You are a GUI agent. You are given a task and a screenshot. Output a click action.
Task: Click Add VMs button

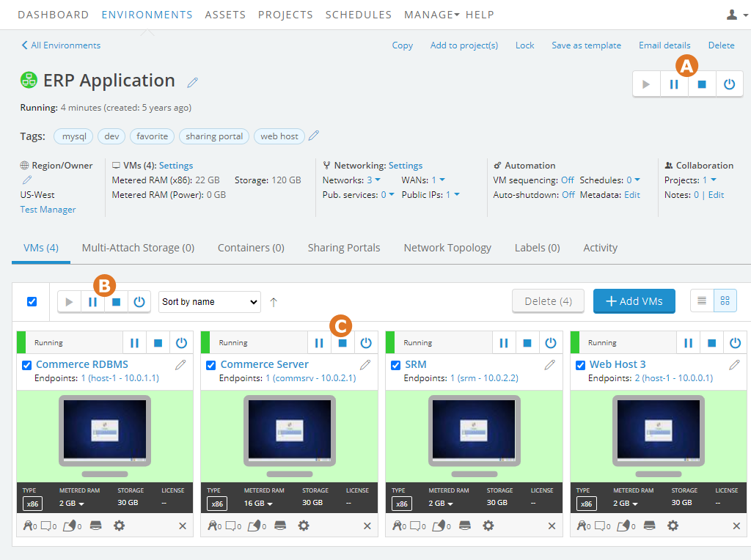[x=634, y=301]
